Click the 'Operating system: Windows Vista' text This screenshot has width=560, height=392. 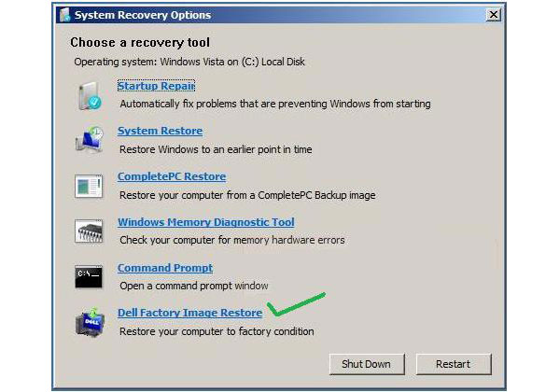[x=189, y=62]
